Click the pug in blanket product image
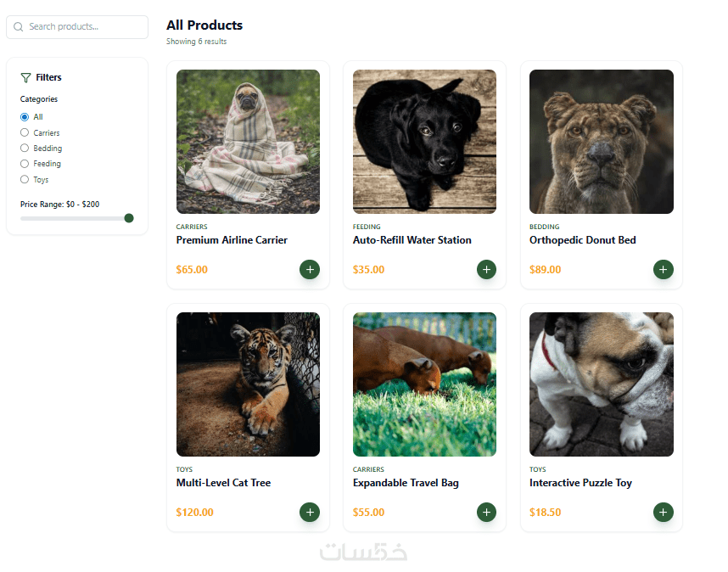Image resolution: width=728 pixels, height=572 pixels. tap(248, 142)
